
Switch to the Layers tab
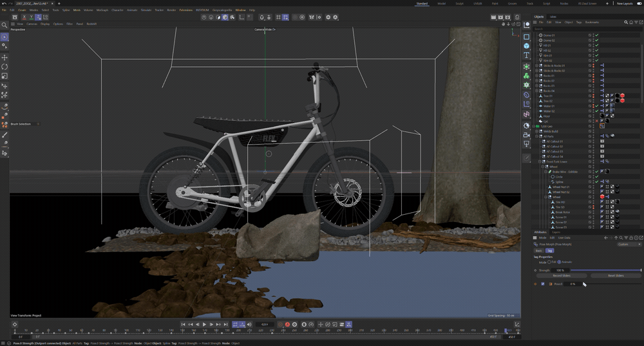pos(556,232)
